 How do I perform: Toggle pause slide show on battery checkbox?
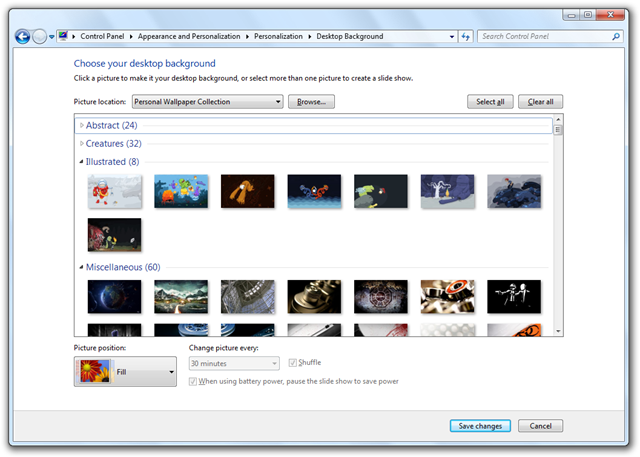193,381
